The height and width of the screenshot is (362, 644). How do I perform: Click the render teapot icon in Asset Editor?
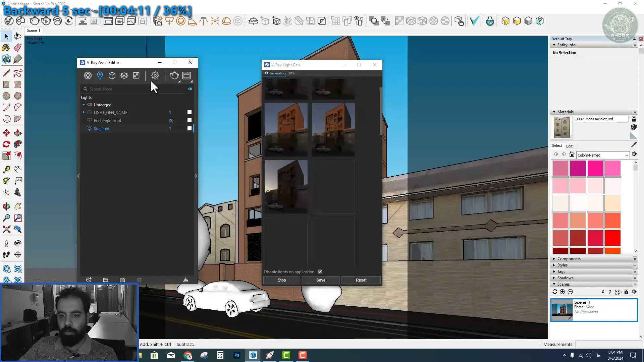(x=174, y=75)
